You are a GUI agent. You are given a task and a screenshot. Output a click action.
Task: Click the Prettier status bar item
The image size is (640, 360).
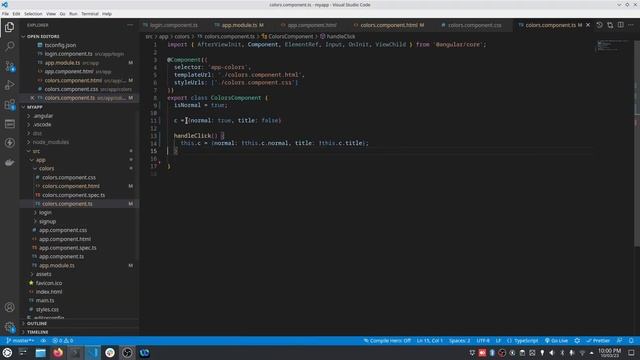click(x=598, y=340)
